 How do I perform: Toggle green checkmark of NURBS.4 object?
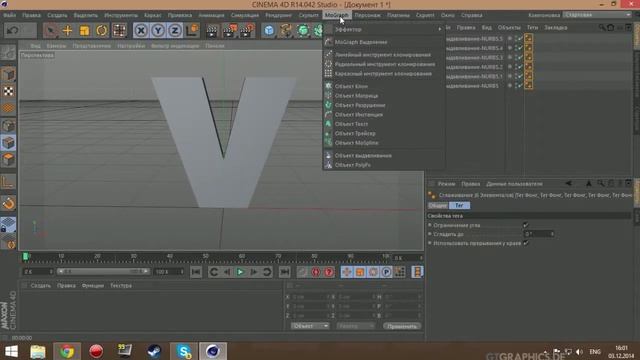tap(519, 48)
